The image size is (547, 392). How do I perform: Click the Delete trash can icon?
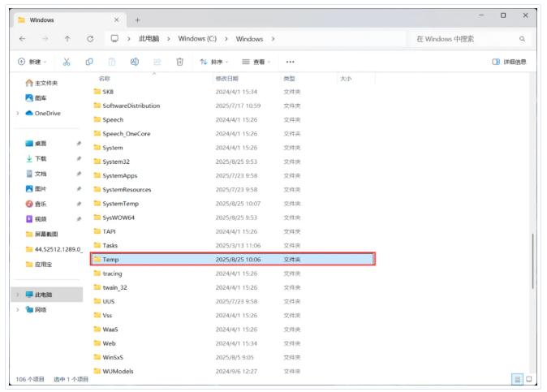coord(179,62)
